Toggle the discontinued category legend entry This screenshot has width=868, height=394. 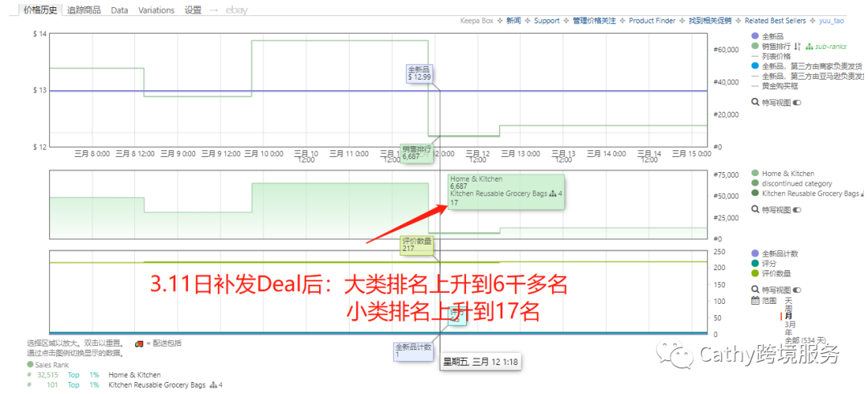click(791, 183)
